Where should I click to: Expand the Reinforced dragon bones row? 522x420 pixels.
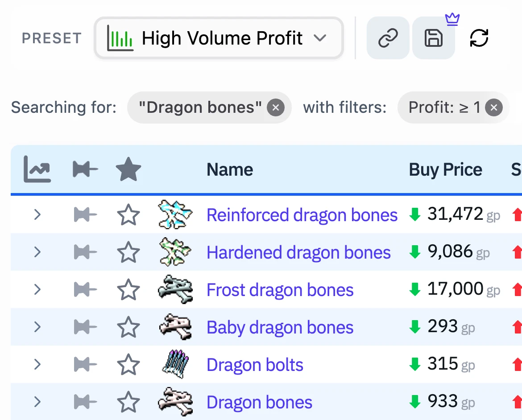point(37,214)
